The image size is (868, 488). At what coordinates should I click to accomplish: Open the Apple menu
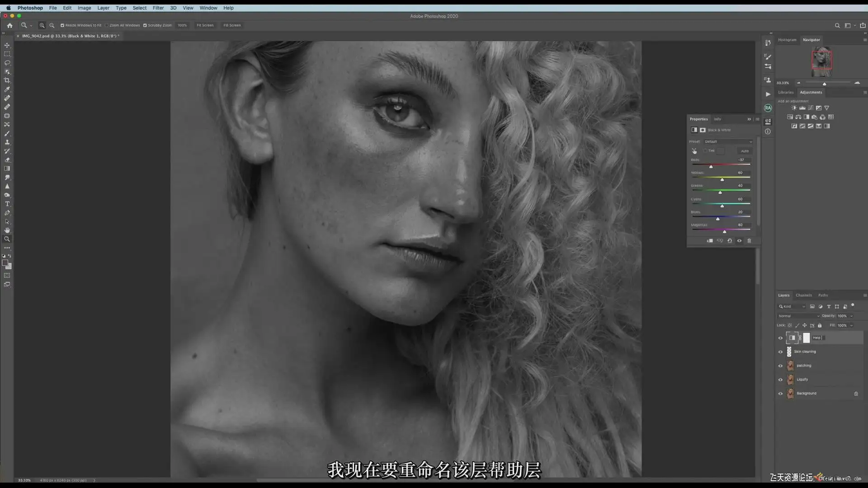[x=8, y=8]
